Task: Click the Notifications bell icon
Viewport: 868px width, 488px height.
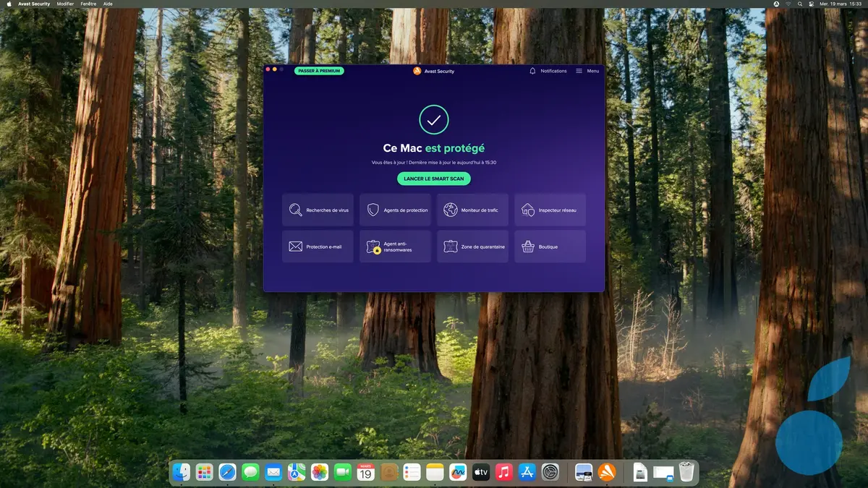Action: [533, 71]
